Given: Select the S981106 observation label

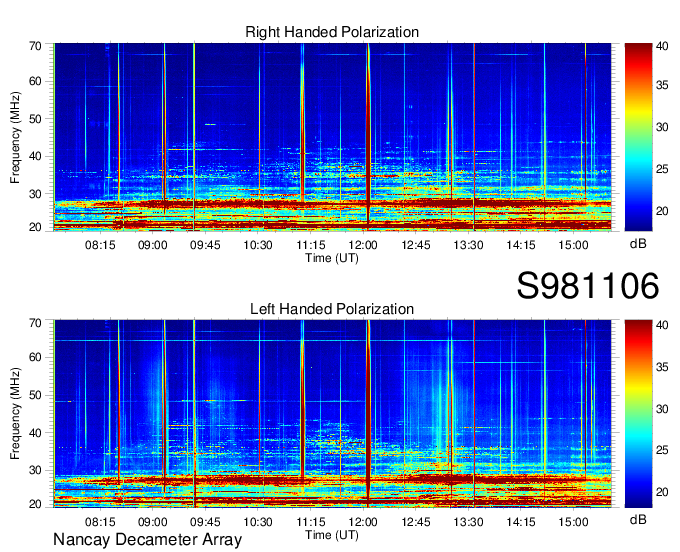Looking at the screenshot, I should (x=588, y=286).
